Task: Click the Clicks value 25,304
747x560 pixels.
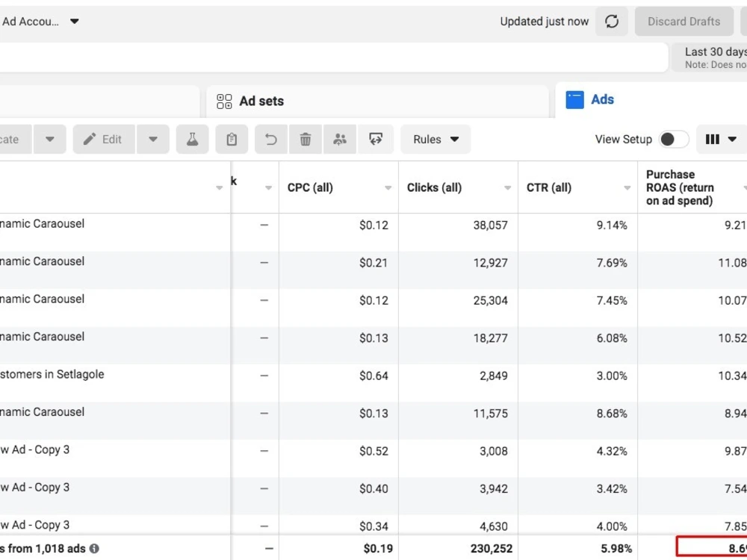Action: point(490,300)
